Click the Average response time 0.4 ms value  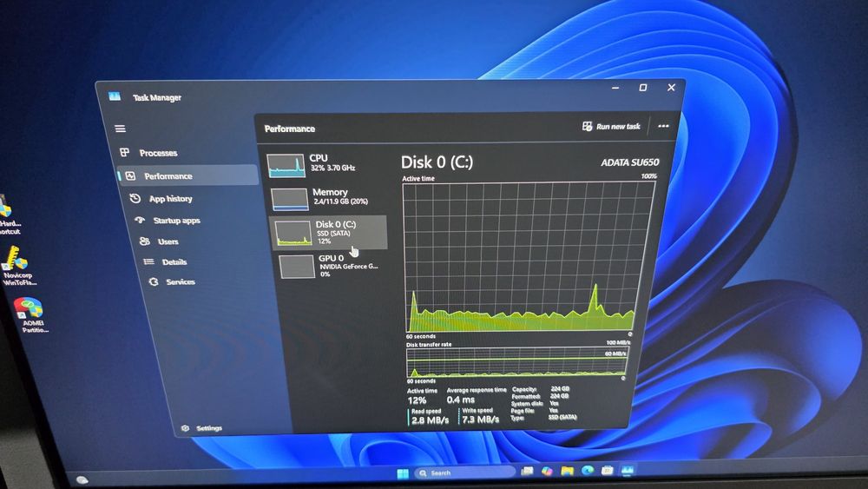tap(461, 400)
